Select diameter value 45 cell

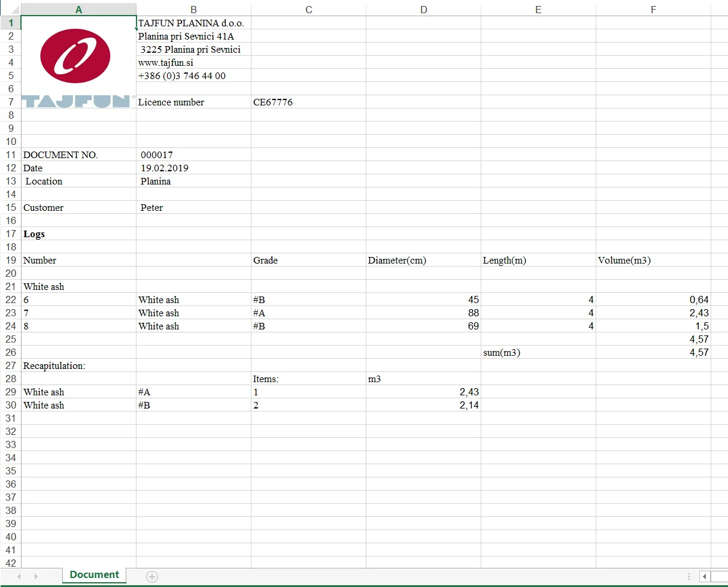(x=423, y=299)
